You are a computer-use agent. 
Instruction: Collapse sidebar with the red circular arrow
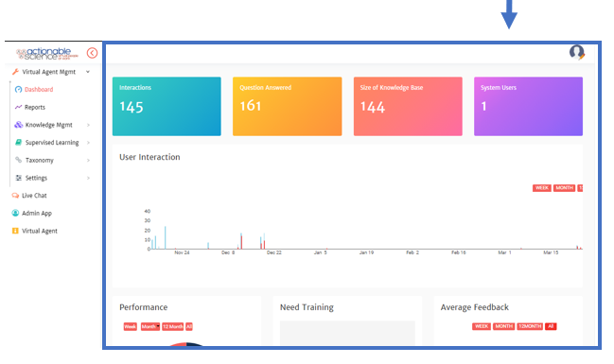tap(92, 53)
